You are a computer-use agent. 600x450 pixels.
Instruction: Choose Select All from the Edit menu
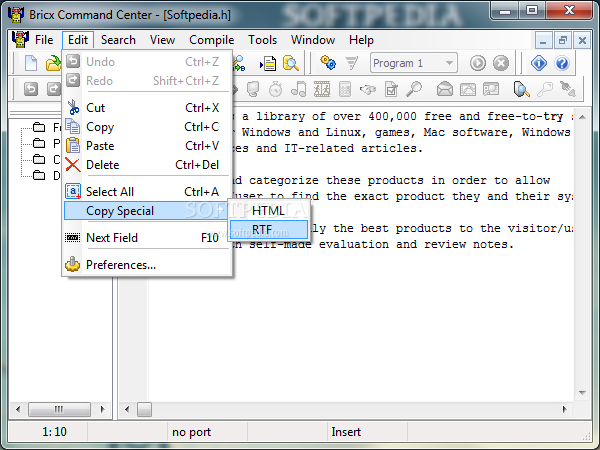point(147,192)
